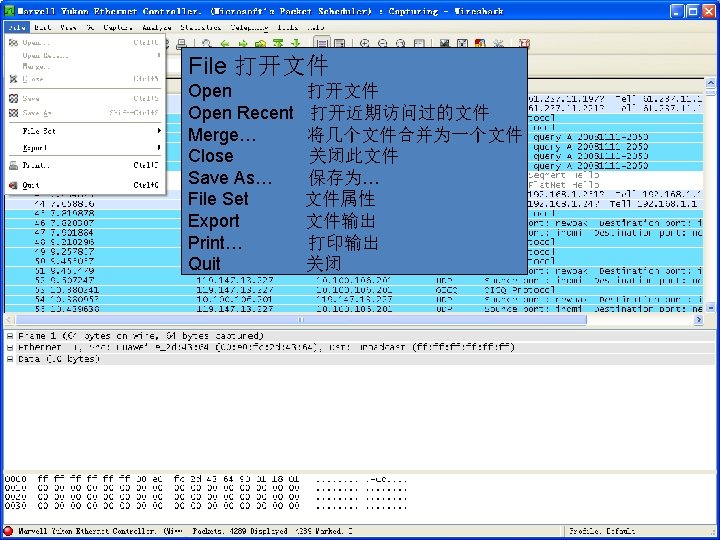Click the greyed Merge... entry
The height and width of the screenshot is (540, 720).
85,67
